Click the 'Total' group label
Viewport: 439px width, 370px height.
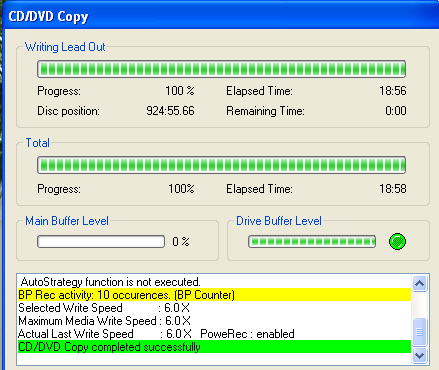(x=38, y=143)
